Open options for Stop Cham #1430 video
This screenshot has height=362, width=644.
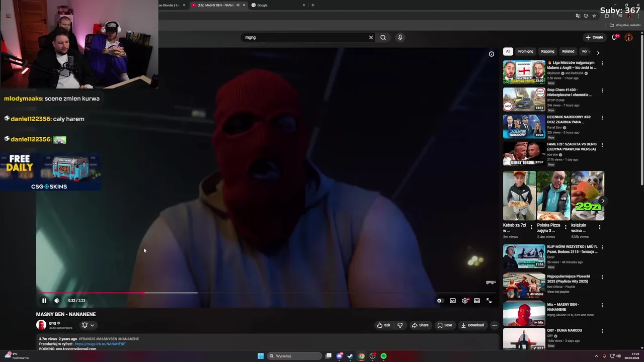(x=602, y=90)
